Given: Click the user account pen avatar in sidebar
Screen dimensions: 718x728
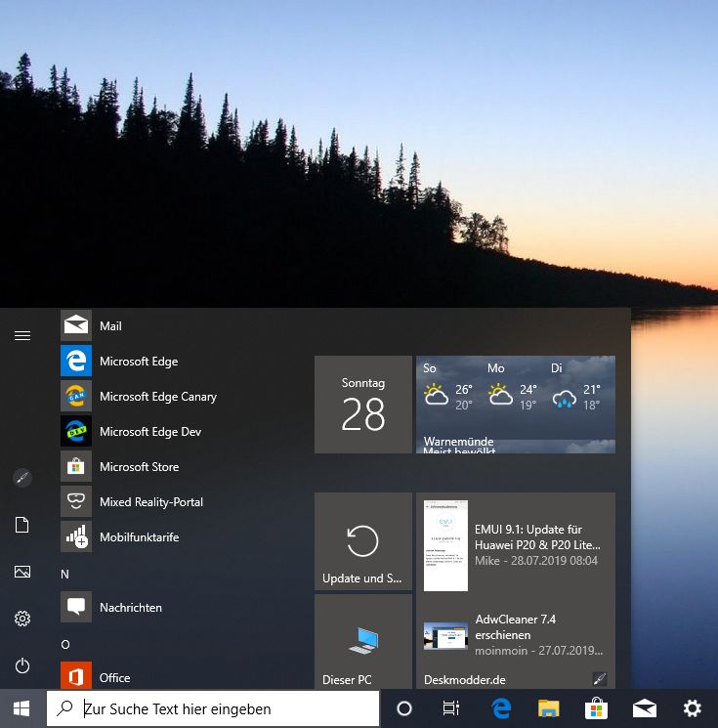Looking at the screenshot, I should point(22,478).
